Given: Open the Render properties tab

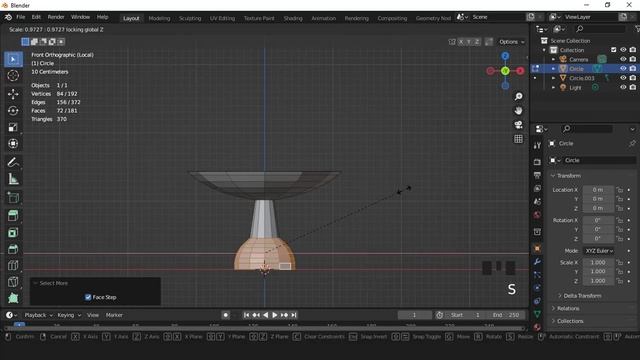Looking at the screenshot, I should 537,162.
